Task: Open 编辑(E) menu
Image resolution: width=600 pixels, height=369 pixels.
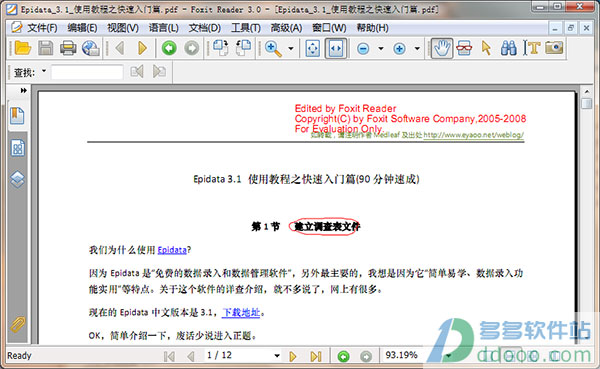Action: click(x=82, y=28)
